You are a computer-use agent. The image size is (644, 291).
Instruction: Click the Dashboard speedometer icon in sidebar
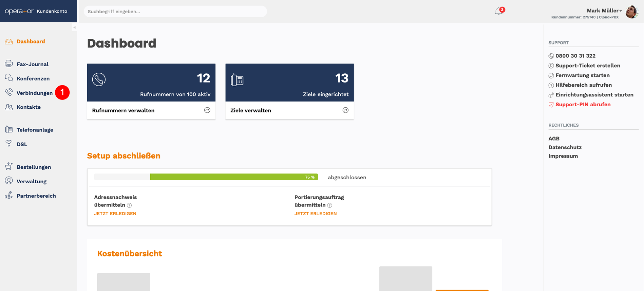pyautogui.click(x=9, y=41)
